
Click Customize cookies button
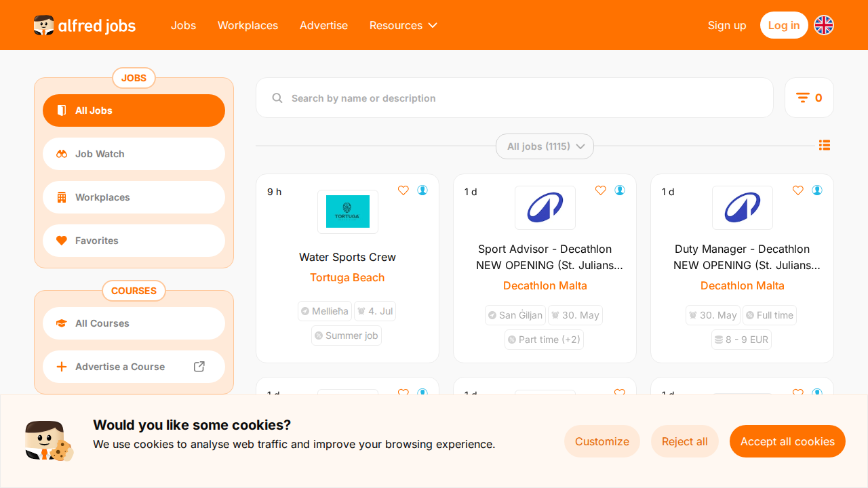tap(602, 441)
